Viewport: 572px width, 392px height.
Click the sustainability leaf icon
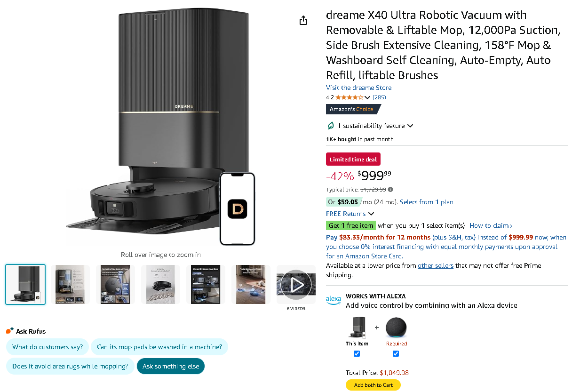click(331, 126)
